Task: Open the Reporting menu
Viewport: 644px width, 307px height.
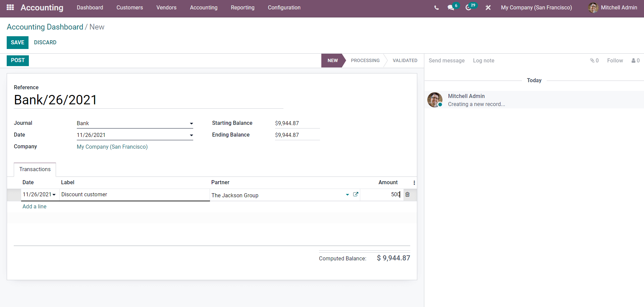Action: point(243,7)
